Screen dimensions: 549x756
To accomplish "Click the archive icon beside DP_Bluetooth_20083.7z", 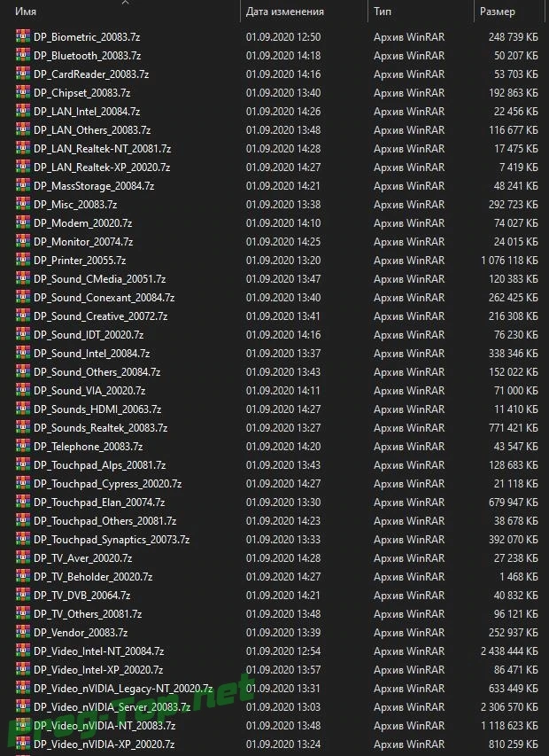I will point(23,56).
